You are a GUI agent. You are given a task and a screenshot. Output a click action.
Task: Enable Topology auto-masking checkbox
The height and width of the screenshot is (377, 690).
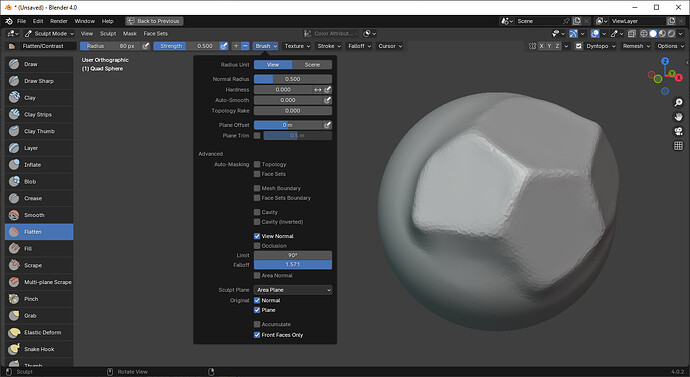[257, 164]
